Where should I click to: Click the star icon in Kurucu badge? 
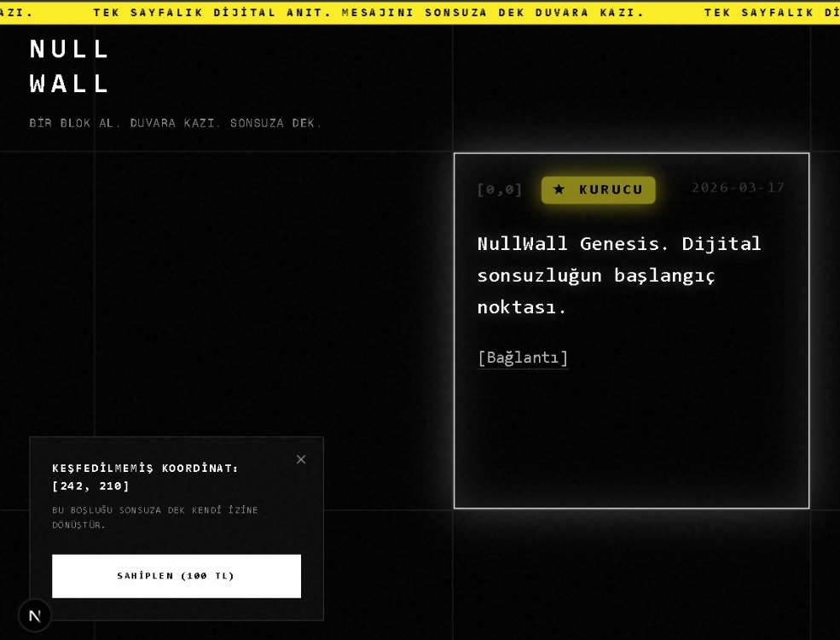coord(559,189)
